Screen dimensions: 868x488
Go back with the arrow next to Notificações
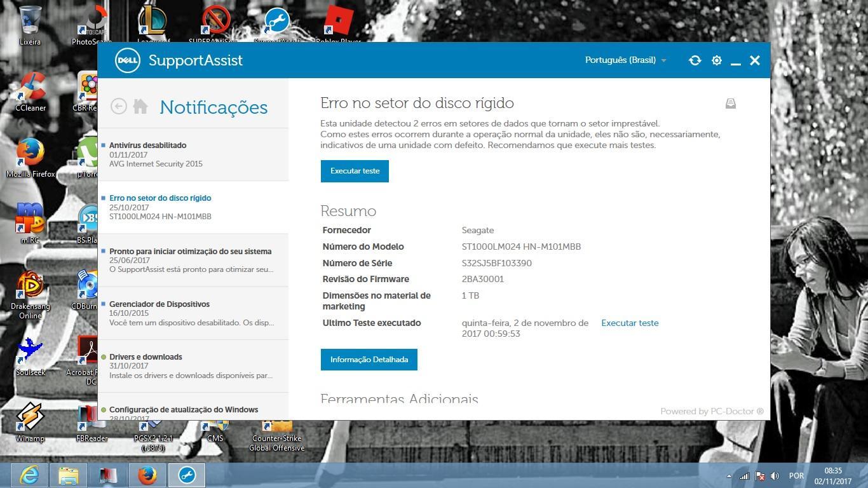119,106
